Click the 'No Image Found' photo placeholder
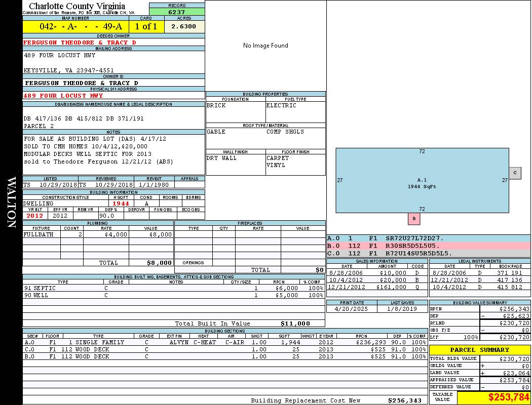 [x=265, y=46]
